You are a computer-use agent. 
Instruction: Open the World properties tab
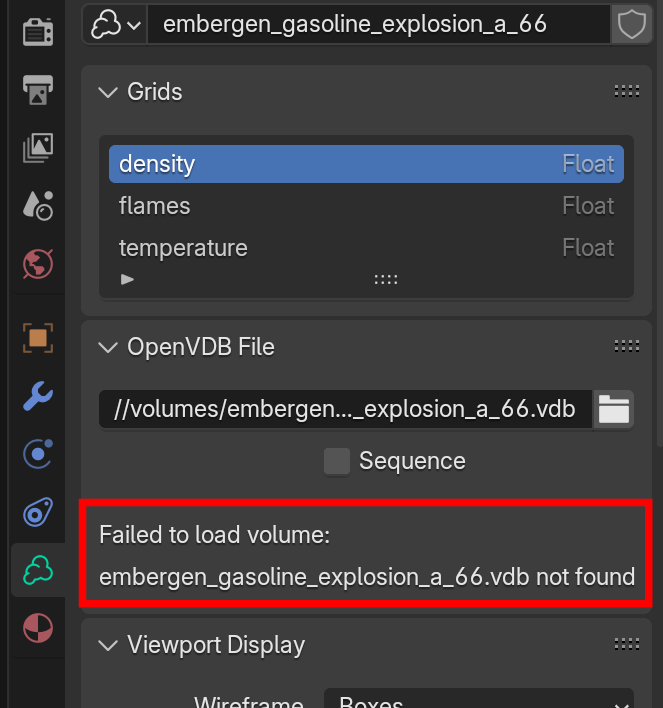38,264
